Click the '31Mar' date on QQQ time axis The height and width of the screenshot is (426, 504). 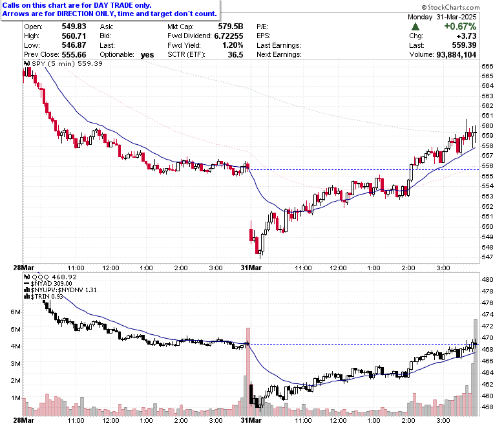pyautogui.click(x=251, y=420)
